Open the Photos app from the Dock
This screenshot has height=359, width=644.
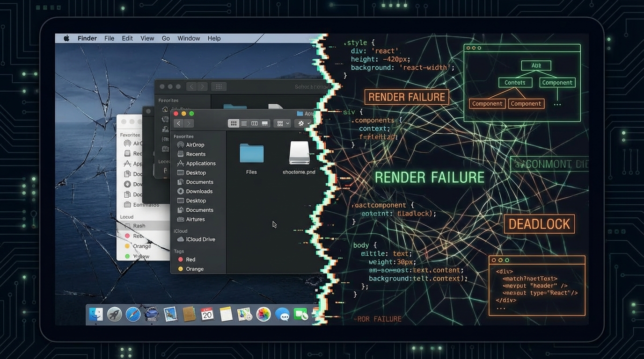coord(263,314)
